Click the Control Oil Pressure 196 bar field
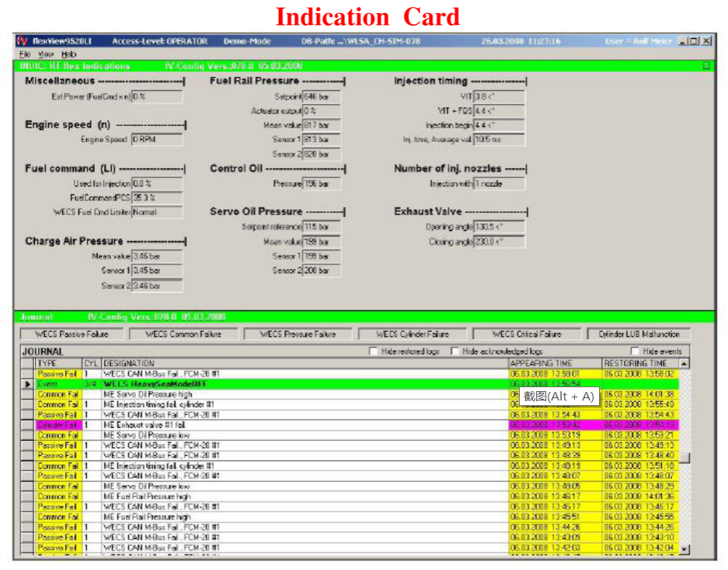This screenshot has width=728, height=570. click(x=322, y=184)
